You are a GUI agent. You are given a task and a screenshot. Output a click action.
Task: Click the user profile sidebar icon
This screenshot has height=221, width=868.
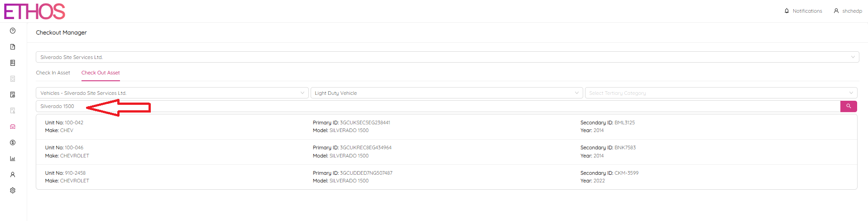[13, 174]
